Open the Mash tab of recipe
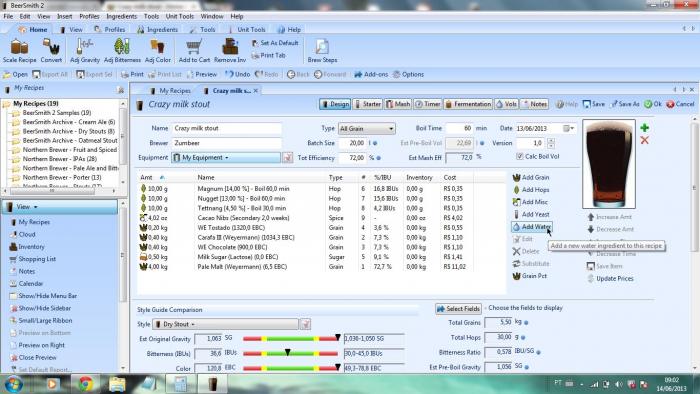 tap(398, 104)
